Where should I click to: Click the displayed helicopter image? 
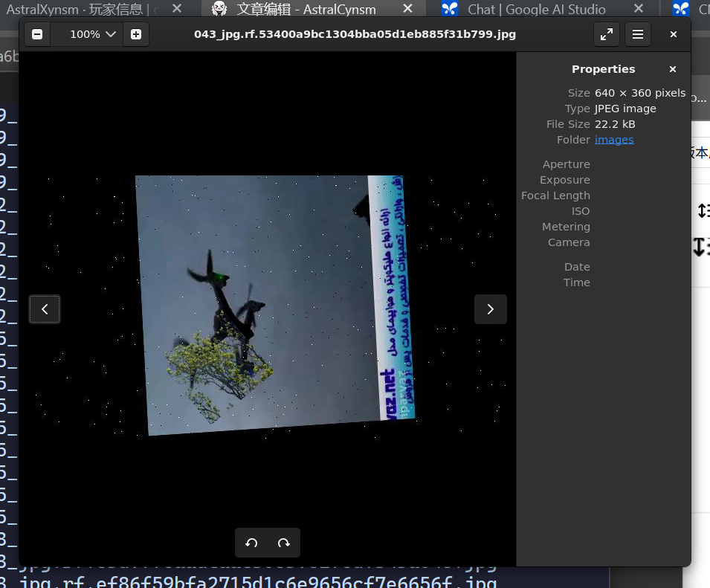tap(275, 305)
